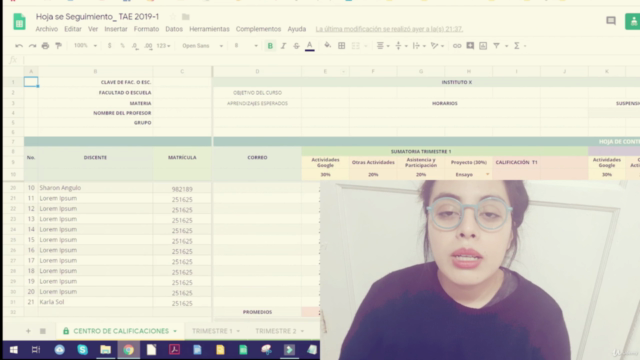Switch to the TRIMESTRE 2 tab
Screen dimensions: 640x360
276,331
